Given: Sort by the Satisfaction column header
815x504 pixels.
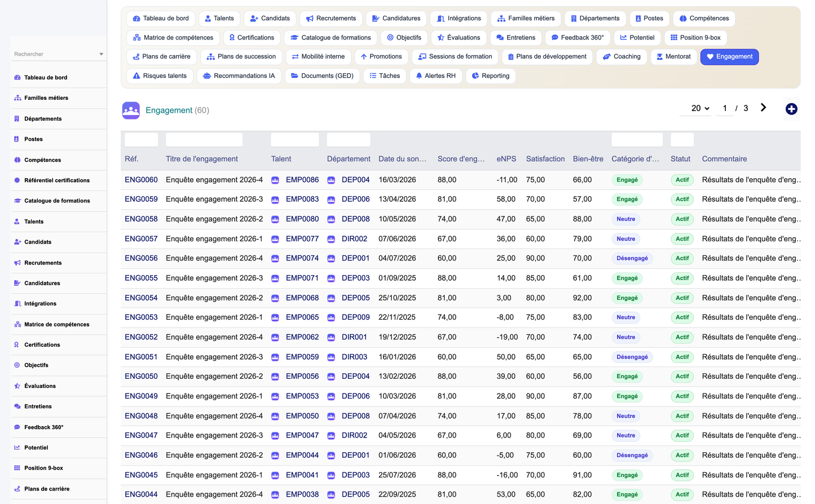Looking at the screenshot, I should point(545,159).
